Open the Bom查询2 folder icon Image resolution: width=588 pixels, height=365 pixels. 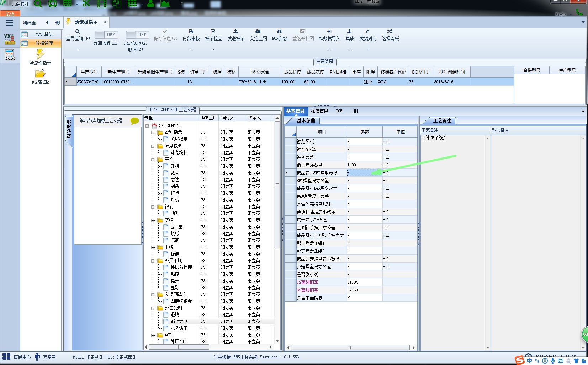[x=40, y=74]
